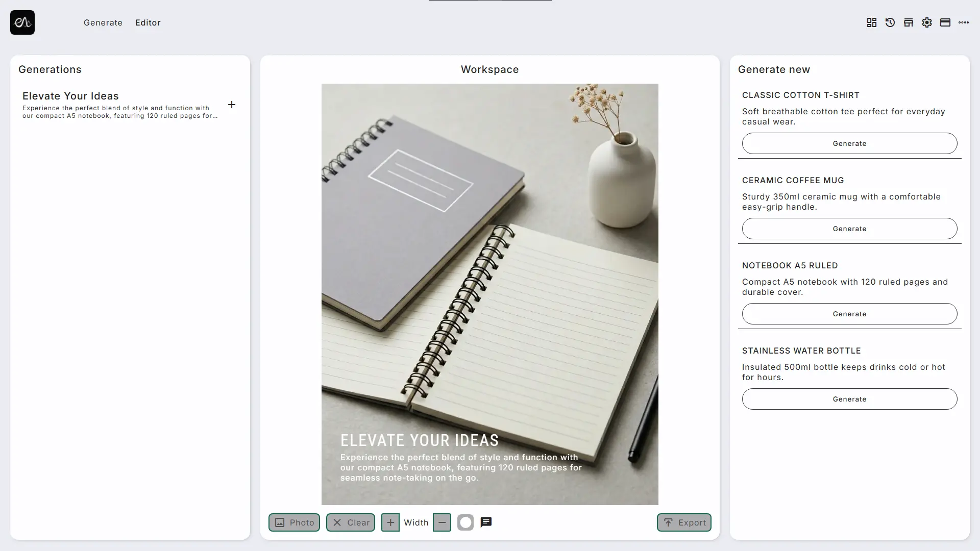The height and width of the screenshot is (551, 980).
Task: Click the text caption chat icon
Action: click(x=486, y=522)
